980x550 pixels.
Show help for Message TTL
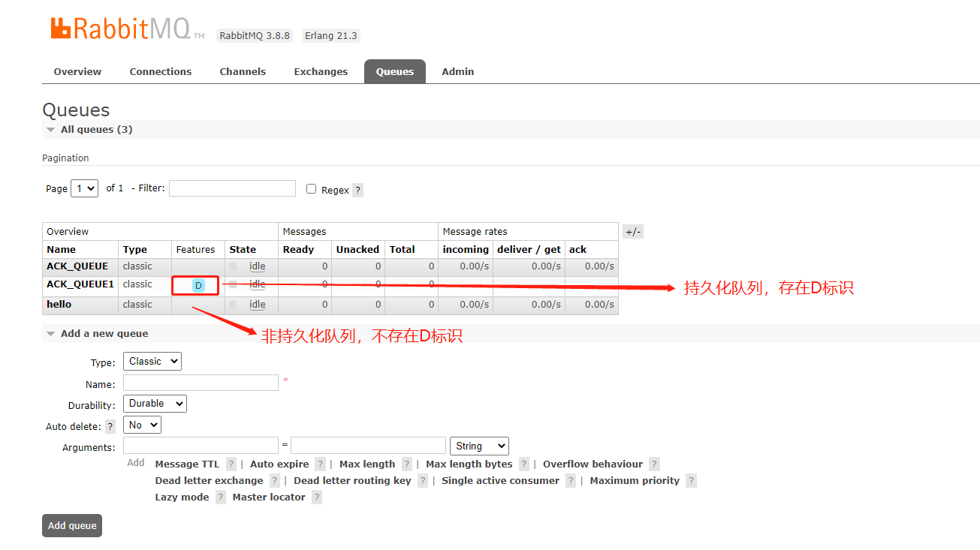[231, 464]
